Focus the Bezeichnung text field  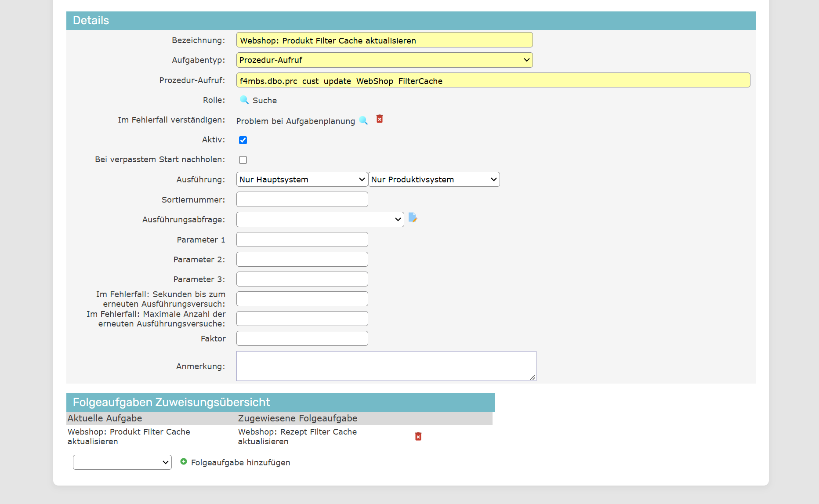(x=384, y=40)
